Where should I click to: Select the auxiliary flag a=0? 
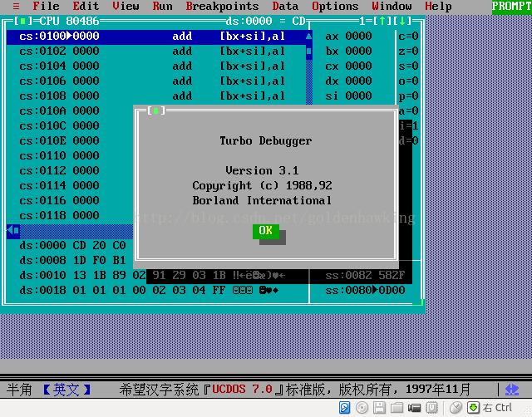tap(408, 111)
